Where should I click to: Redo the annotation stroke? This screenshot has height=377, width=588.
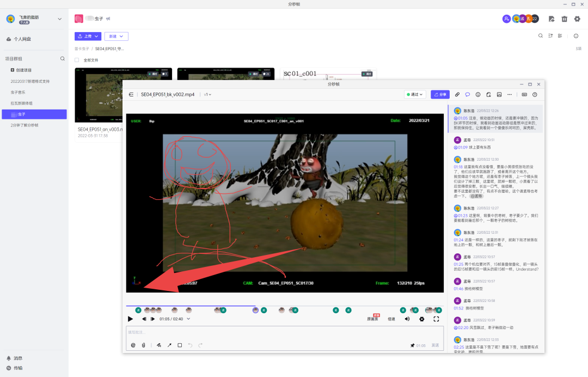click(x=200, y=345)
